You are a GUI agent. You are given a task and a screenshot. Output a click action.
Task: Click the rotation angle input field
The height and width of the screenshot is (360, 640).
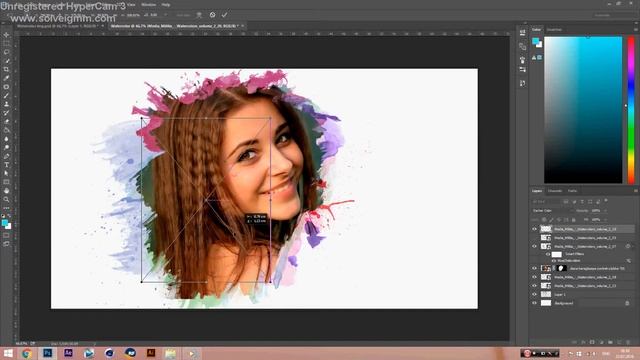pyautogui.click(x=153, y=15)
